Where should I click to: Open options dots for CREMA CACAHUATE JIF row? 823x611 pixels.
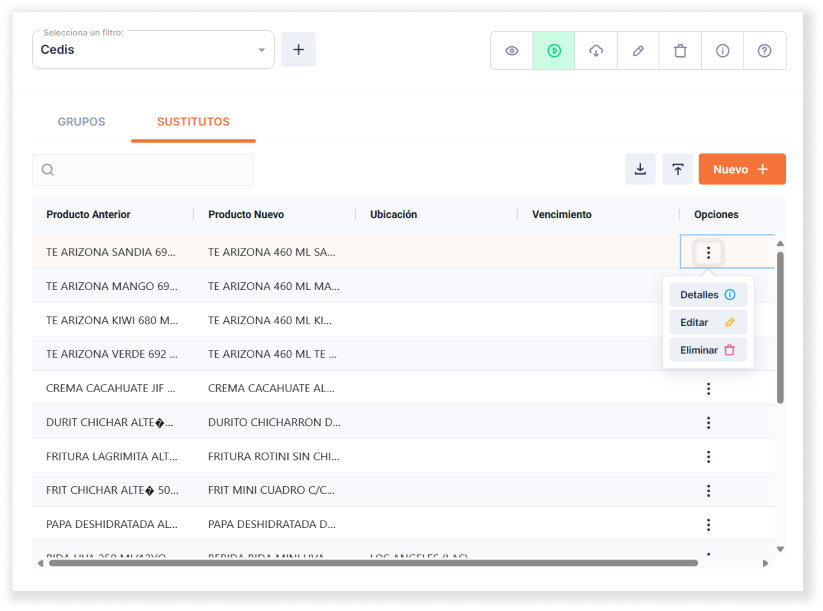pos(708,388)
